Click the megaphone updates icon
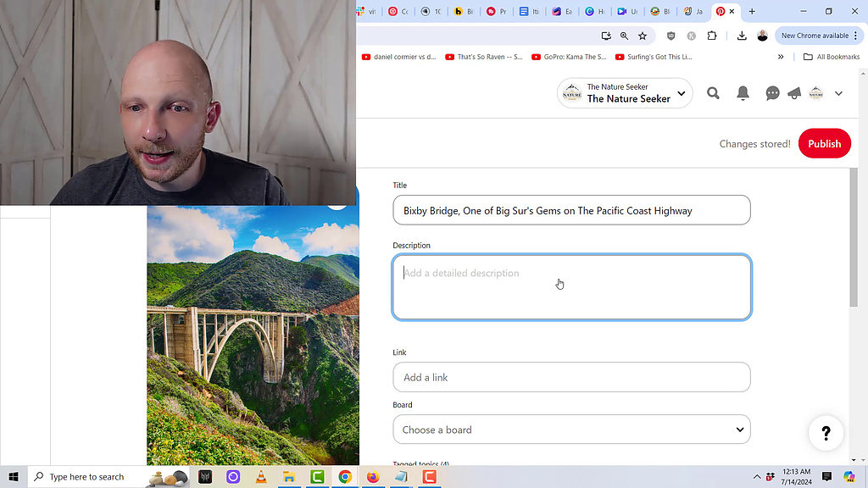The height and width of the screenshot is (488, 868). tap(794, 93)
